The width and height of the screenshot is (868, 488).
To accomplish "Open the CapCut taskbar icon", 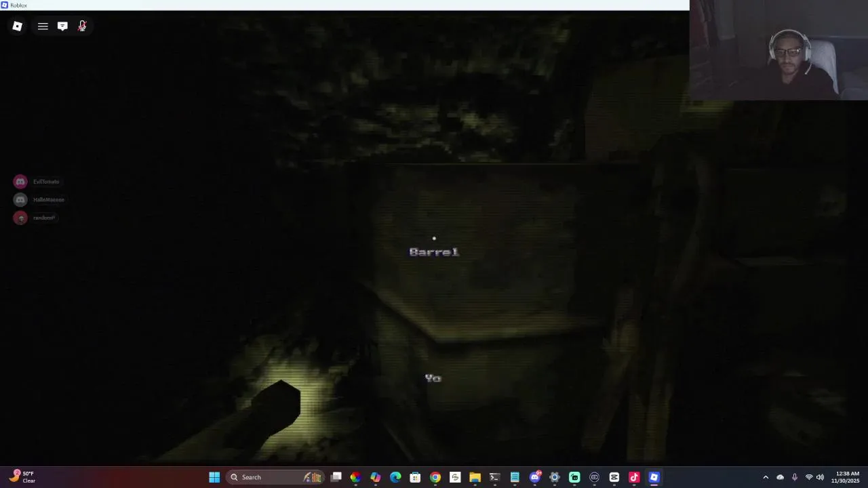I will (614, 477).
